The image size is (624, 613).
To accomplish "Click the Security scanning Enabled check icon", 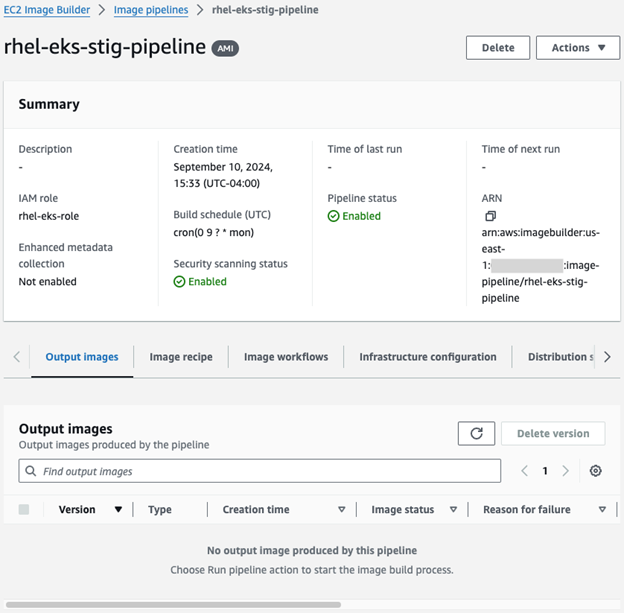I will [x=179, y=281].
